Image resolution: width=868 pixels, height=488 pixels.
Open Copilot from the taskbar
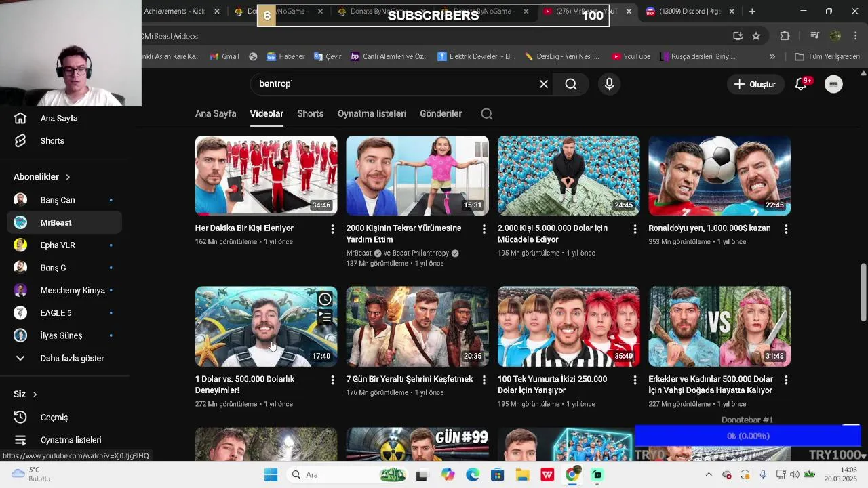448,474
